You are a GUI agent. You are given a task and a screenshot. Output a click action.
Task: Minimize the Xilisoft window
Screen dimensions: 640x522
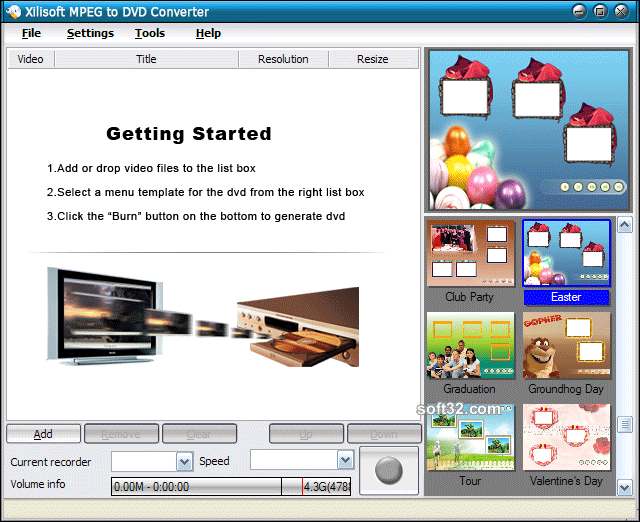(579, 11)
